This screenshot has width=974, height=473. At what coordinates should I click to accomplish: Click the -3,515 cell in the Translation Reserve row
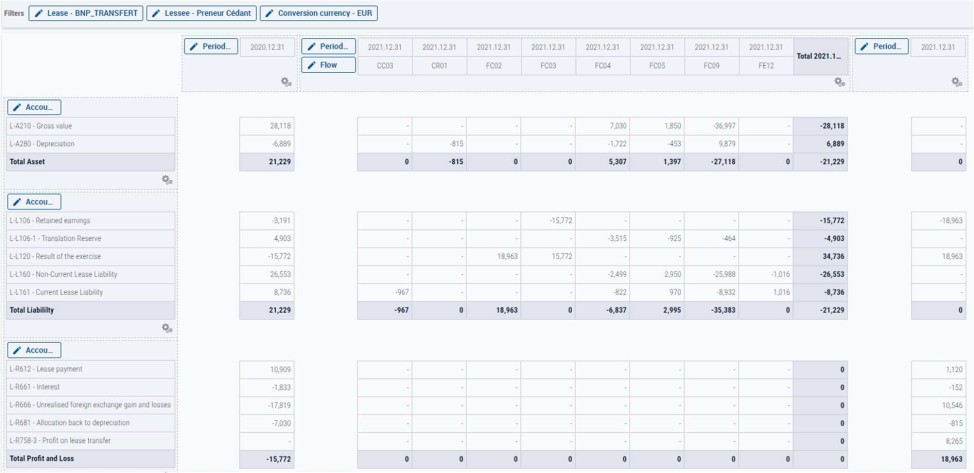[x=603, y=239]
